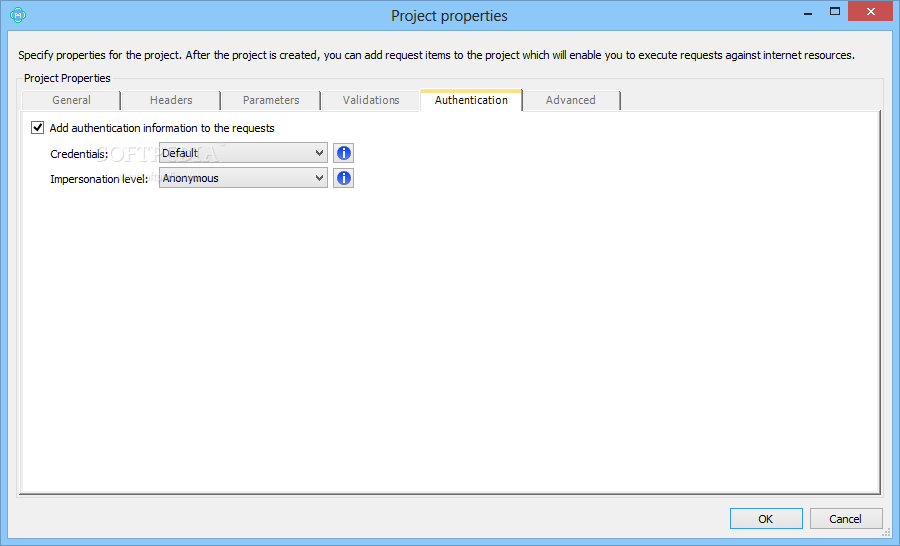This screenshot has width=900, height=546.
Task: Select the Authentication tab
Action: pyautogui.click(x=471, y=100)
